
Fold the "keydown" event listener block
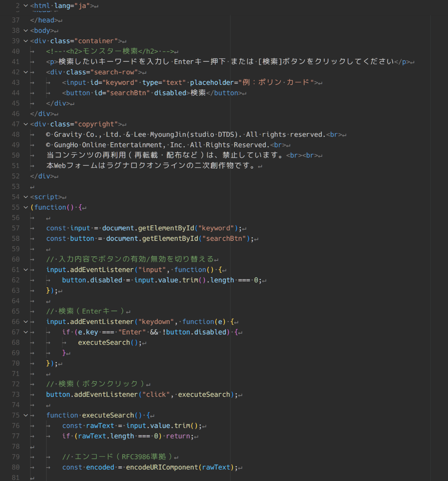point(26,322)
